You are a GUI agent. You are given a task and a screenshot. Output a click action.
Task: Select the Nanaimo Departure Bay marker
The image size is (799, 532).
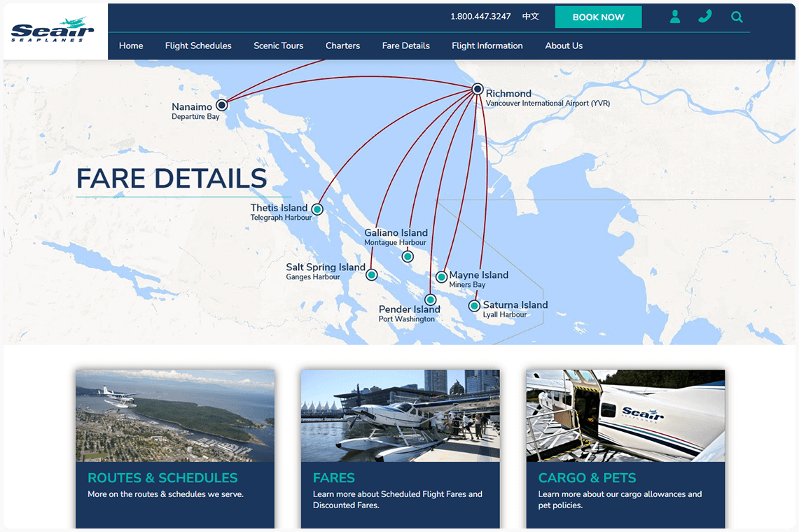(221, 105)
